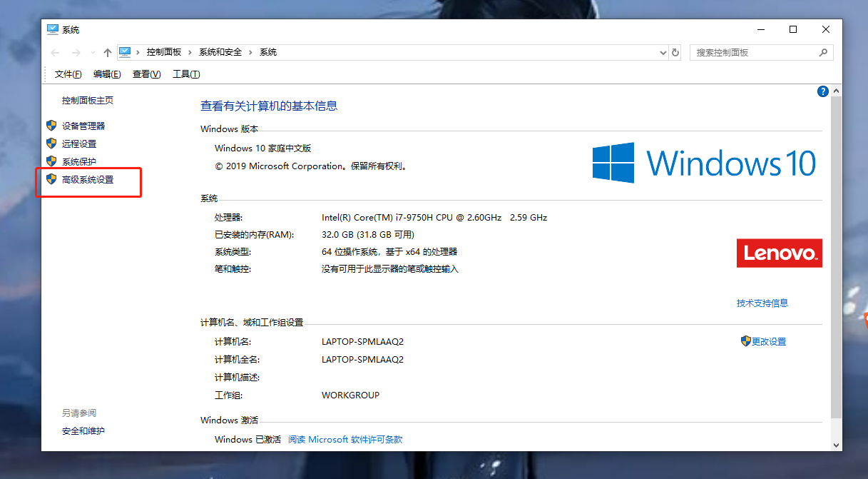Click heading 查看有关计算机的基本信息
The height and width of the screenshot is (479, 868).
click(269, 106)
